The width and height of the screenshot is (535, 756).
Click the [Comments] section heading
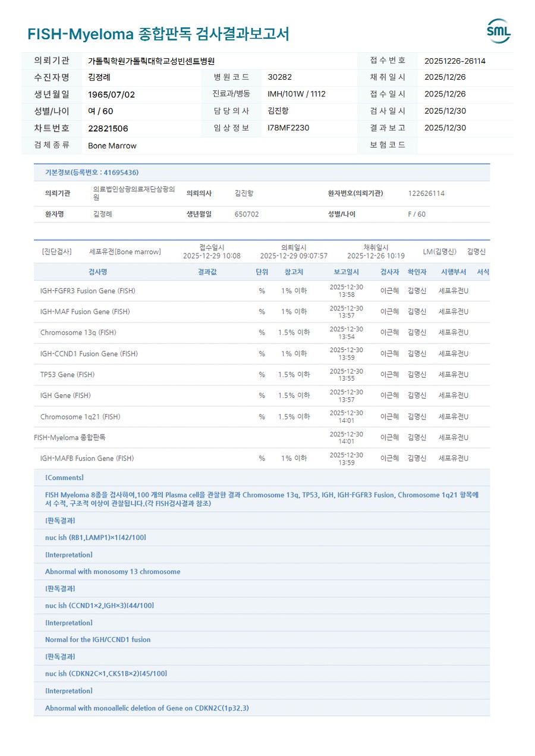tap(64, 478)
